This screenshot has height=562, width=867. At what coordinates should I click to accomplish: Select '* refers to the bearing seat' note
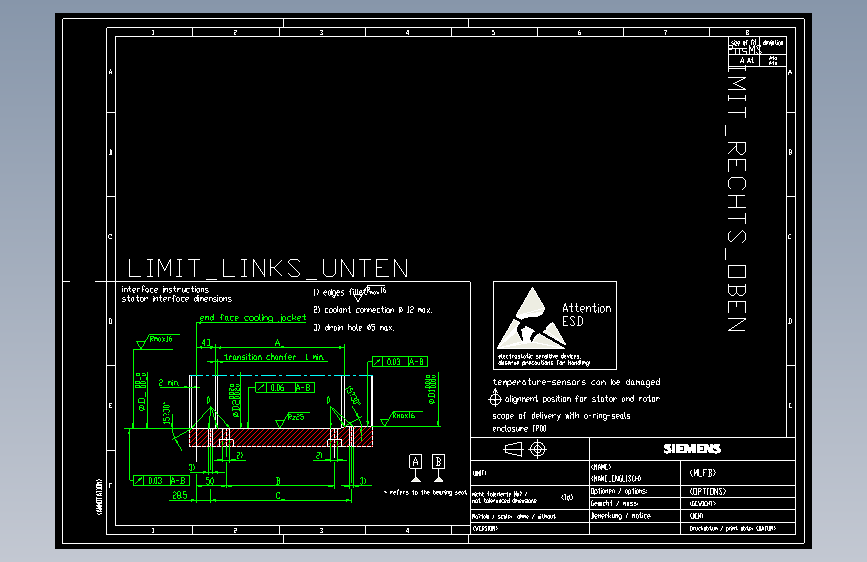(x=425, y=492)
